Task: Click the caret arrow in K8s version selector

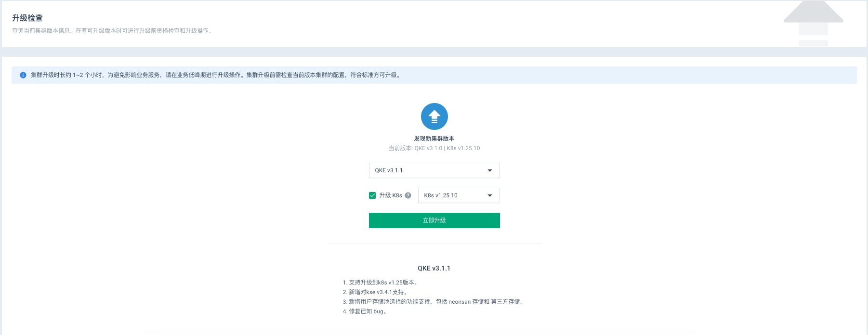Action: (x=490, y=195)
